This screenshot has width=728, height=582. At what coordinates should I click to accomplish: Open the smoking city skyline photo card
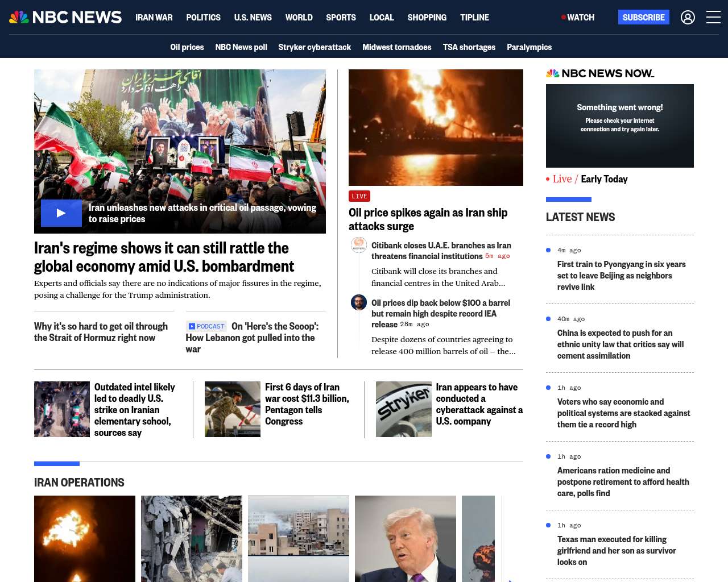pos(299,539)
